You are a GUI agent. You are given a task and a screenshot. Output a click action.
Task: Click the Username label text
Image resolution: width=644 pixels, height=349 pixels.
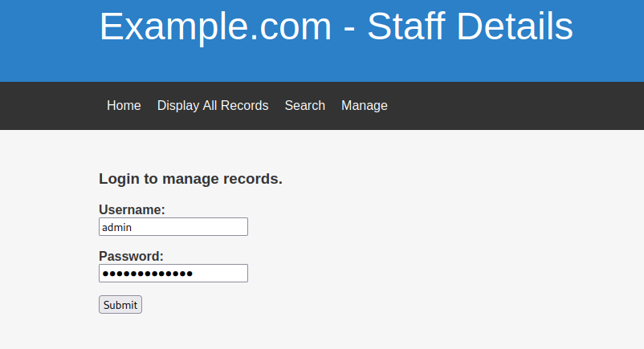pos(132,210)
